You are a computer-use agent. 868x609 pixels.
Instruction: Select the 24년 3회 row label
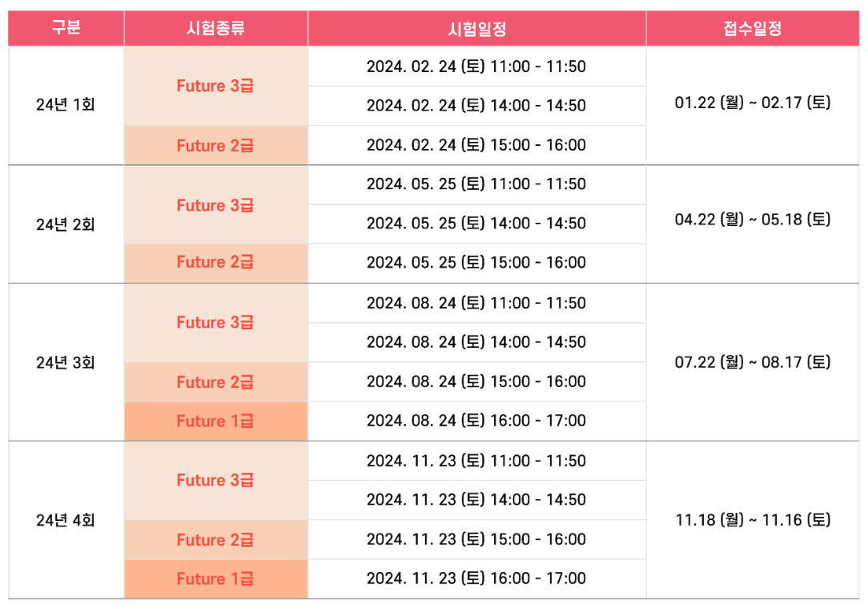click(66, 362)
